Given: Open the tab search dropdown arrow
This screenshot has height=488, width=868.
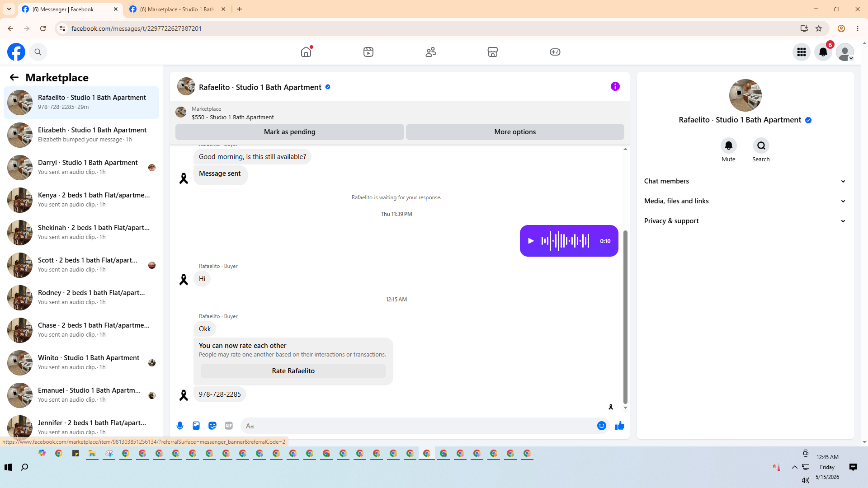Looking at the screenshot, I should point(9,9).
